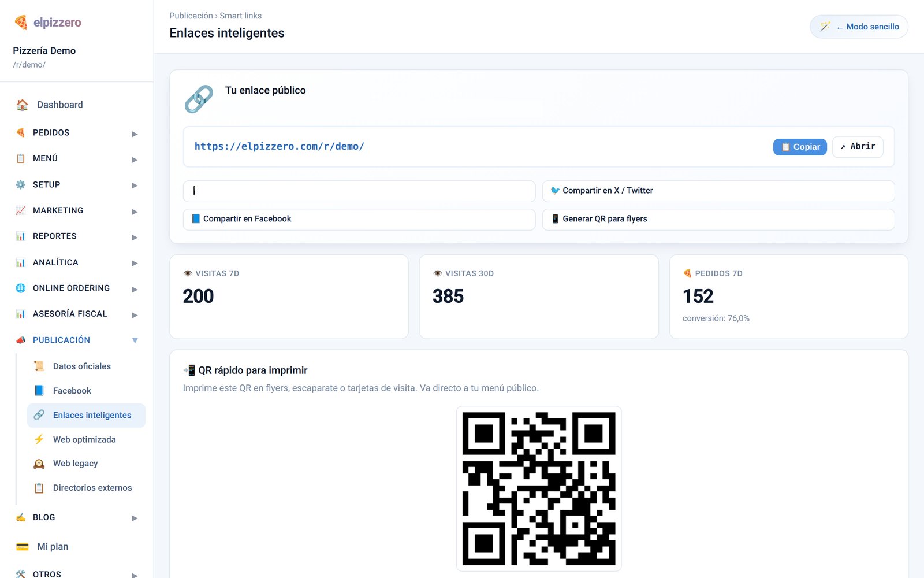The height and width of the screenshot is (578, 924).
Task: Click the Web legacy clock icon
Action: coord(39,464)
